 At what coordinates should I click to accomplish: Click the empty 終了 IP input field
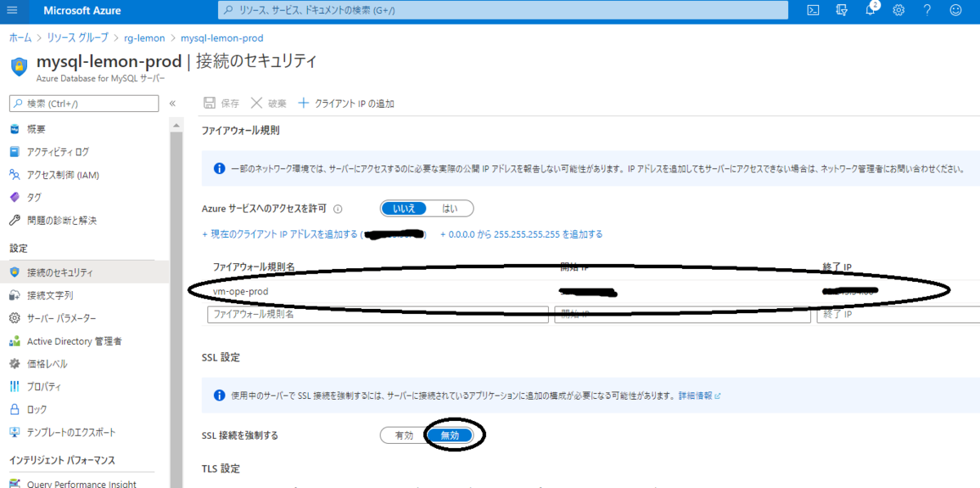click(898, 314)
